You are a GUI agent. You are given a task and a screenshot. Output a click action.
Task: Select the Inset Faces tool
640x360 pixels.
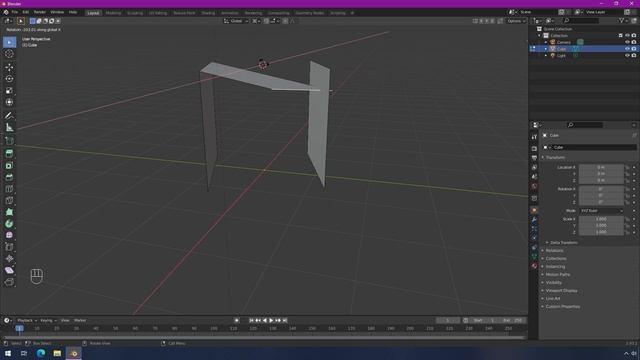click(x=9, y=166)
